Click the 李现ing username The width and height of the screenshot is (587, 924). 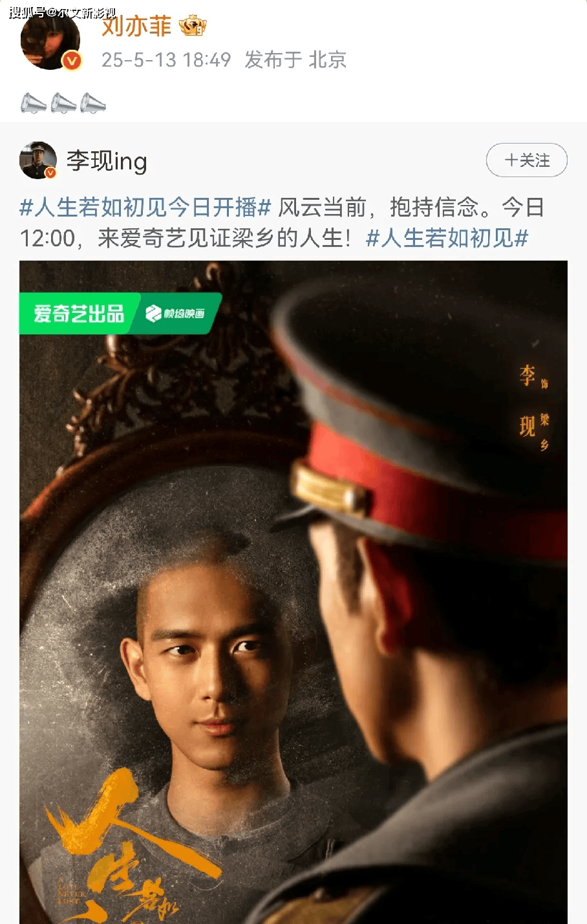pyautogui.click(x=107, y=161)
